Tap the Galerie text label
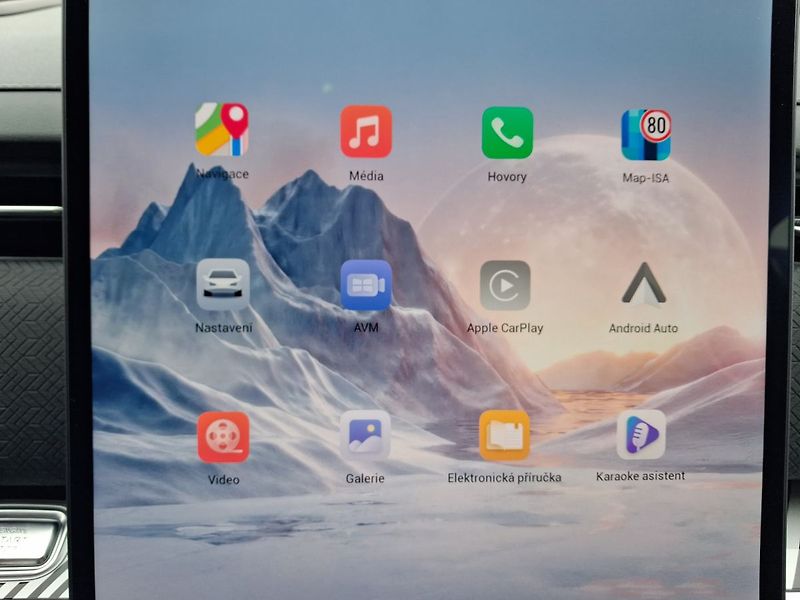Image resolution: width=800 pixels, height=600 pixels. 365,479
